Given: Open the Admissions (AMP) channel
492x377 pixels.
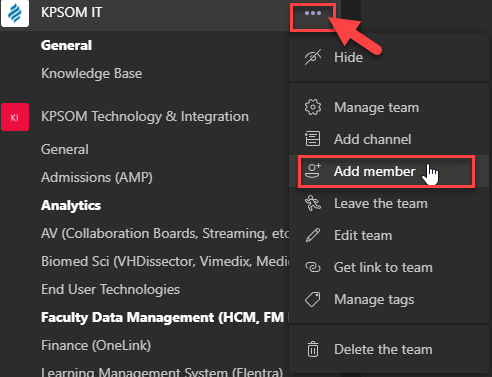Looking at the screenshot, I should [x=97, y=177].
